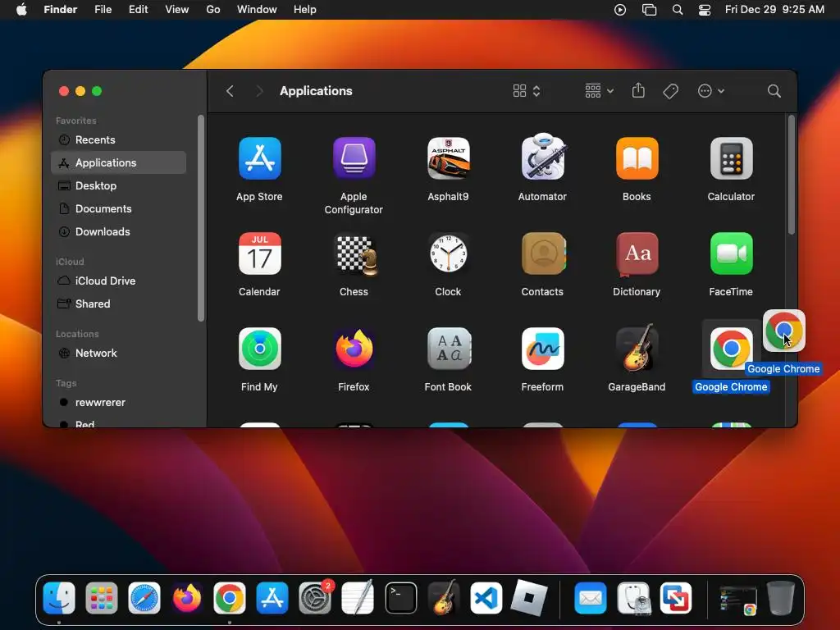
Task: Open Spotlight search in menu bar
Action: pos(678,10)
